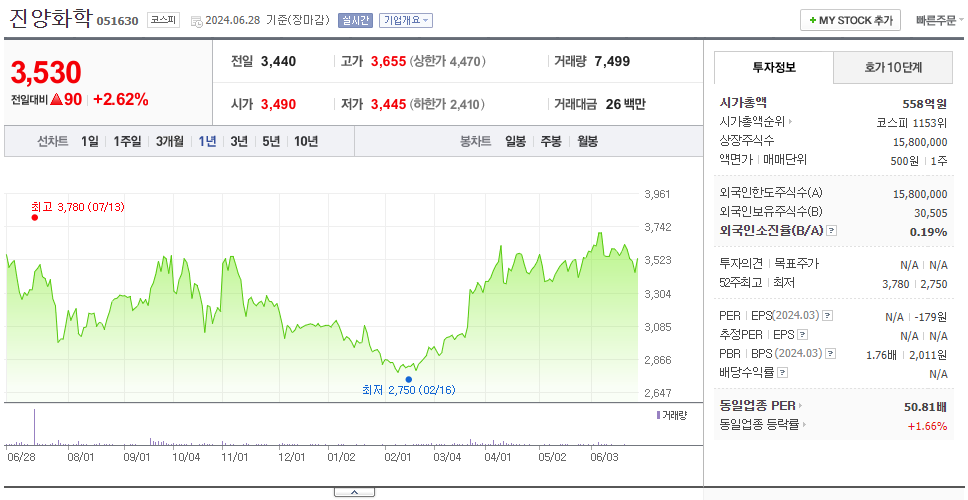968x500 pixels.
Task: Click the arrow beside 동일업종 PER
Action: (801, 406)
